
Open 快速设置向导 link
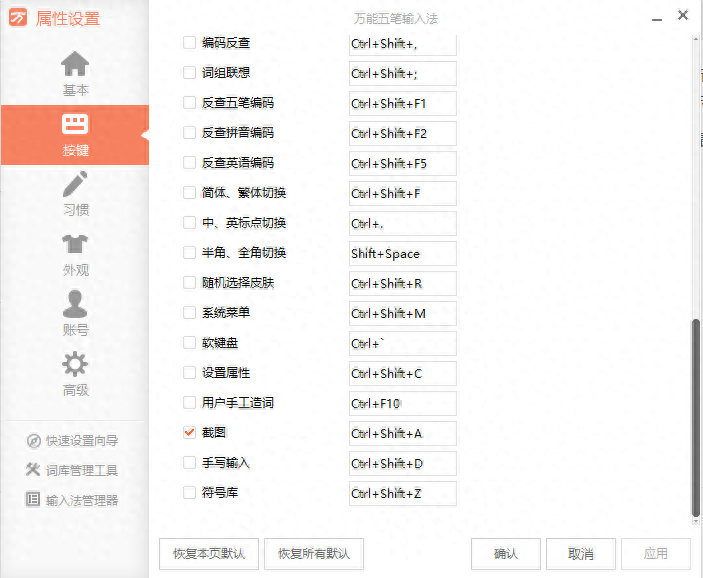coord(82,441)
